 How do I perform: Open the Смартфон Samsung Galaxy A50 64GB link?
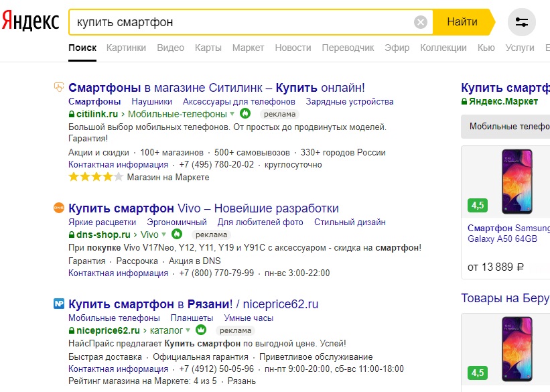508,233
